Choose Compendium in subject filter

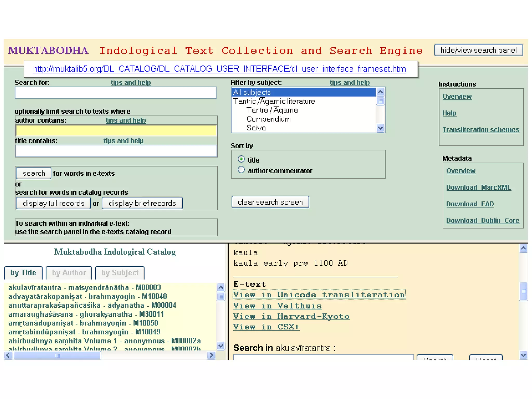click(x=268, y=119)
